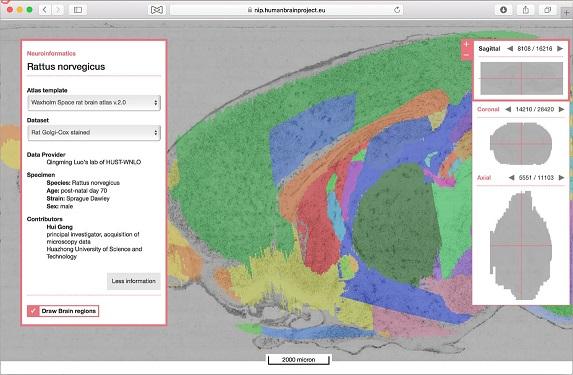Open the Share icon in Safari
Screen dimensions: 573x375
(525, 10)
